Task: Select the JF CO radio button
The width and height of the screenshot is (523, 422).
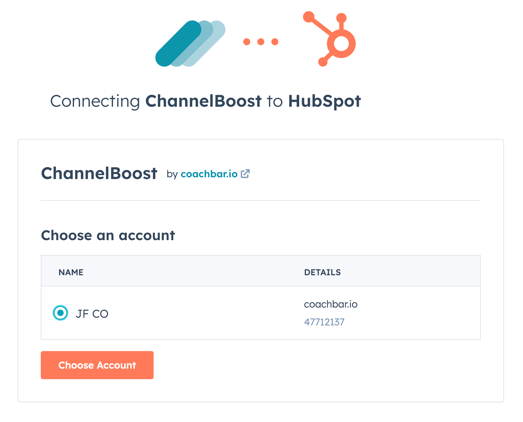Action: [60, 313]
